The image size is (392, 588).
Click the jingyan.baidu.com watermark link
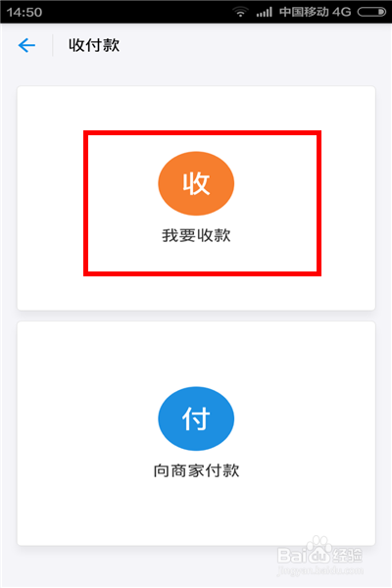click(x=320, y=571)
